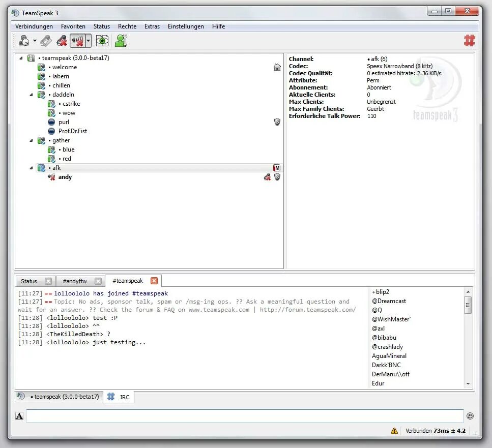The image size is (492, 448).
Task: Click the connect to server toolbar icon
Action: click(24, 41)
